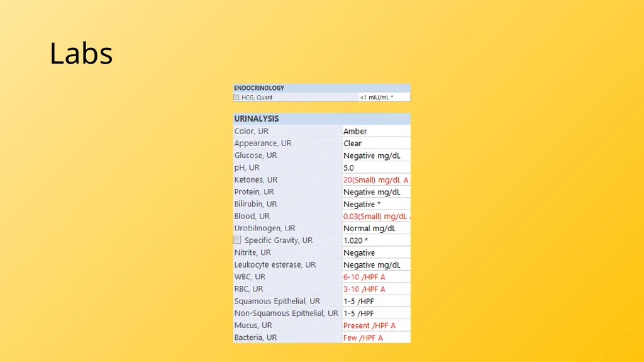Click the HCG <1 mIU/mL result
This screenshot has height=362, width=644.
coord(377,98)
